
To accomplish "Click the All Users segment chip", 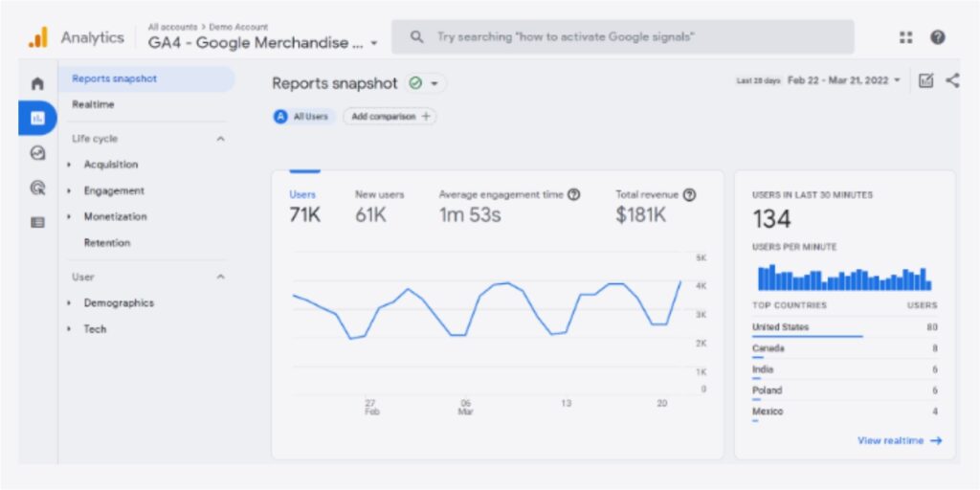I will [x=304, y=116].
